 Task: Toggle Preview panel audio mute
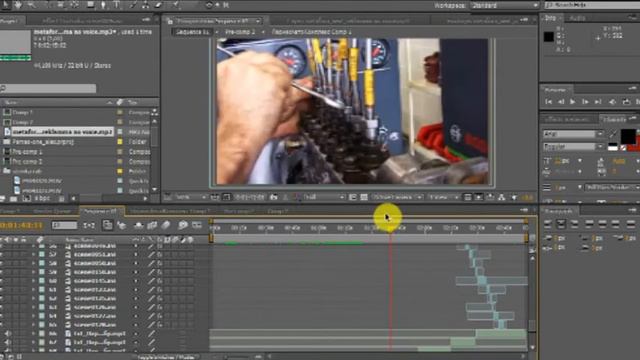coord(612,102)
